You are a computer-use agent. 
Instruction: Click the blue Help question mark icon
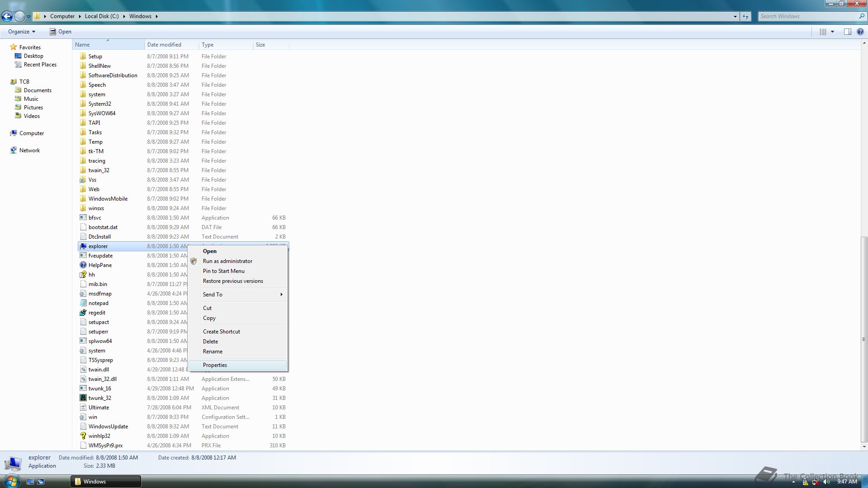[x=860, y=32]
